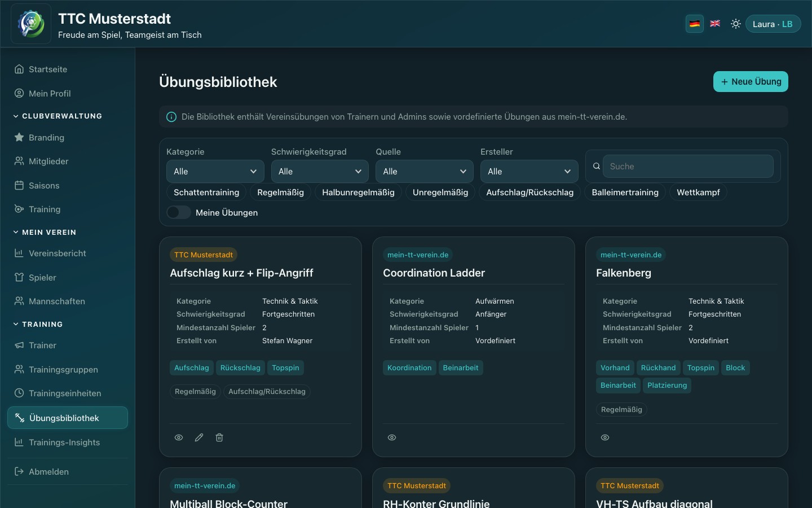Edit Aufschlag kurz + Flip-Angriff pencil icon
The height and width of the screenshot is (508, 812).
pos(199,437)
